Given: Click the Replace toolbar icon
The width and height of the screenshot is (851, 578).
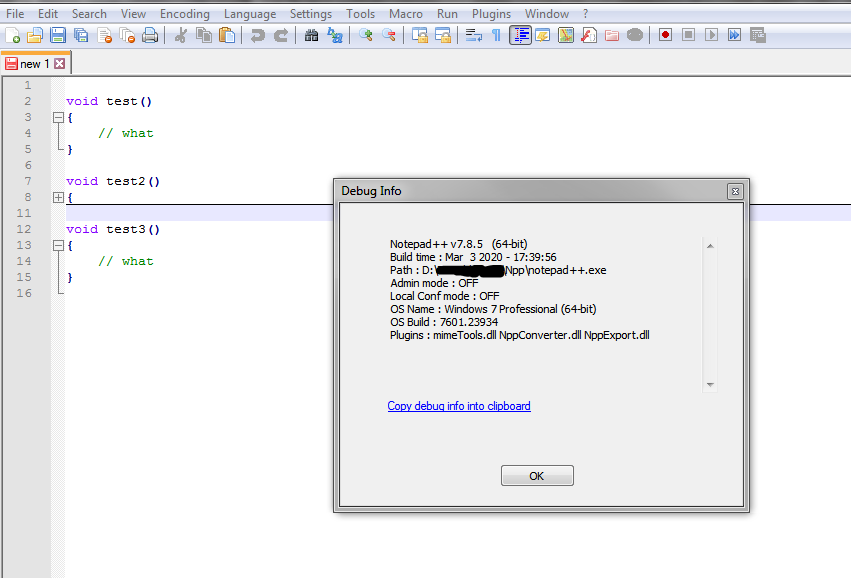Looking at the screenshot, I should pyautogui.click(x=335, y=35).
